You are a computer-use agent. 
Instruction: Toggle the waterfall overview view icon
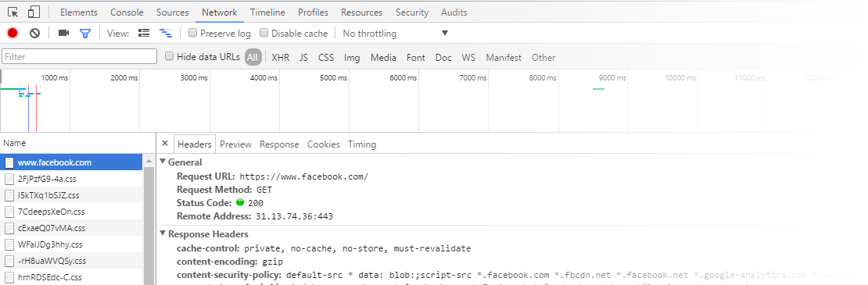point(165,33)
